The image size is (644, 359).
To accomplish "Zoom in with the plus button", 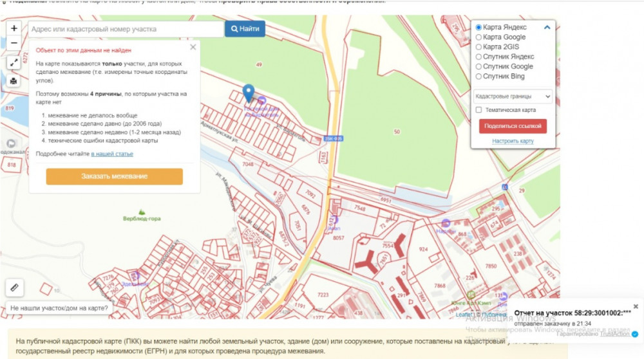I will pyautogui.click(x=14, y=28).
